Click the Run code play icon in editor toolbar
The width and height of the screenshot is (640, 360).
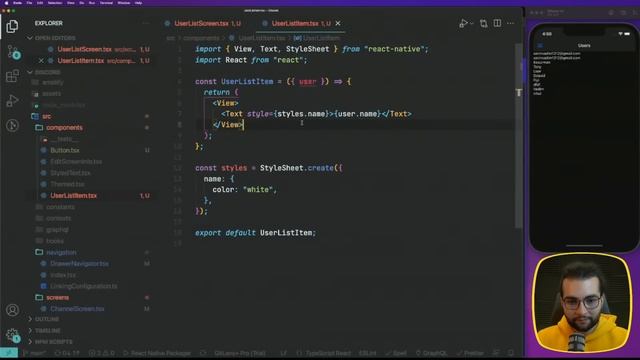click(463, 24)
